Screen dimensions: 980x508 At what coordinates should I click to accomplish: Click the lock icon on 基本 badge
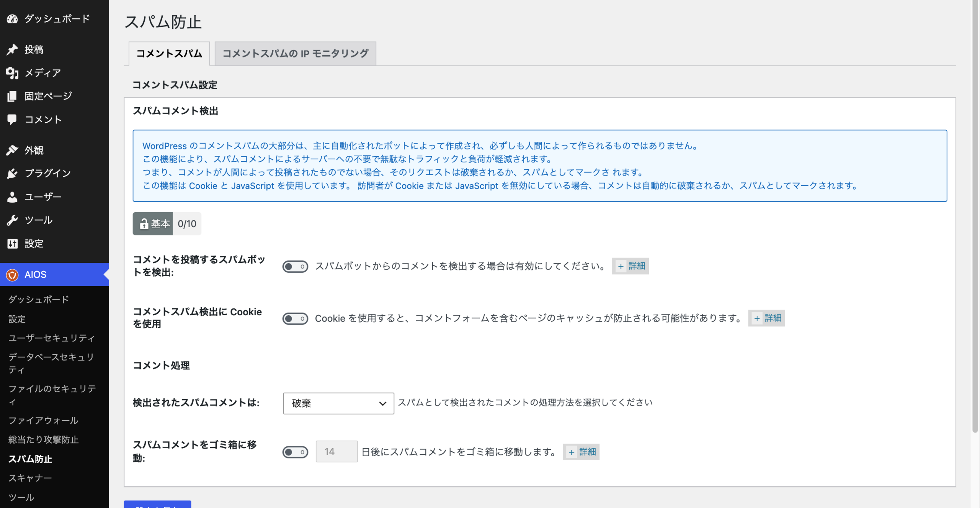click(x=144, y=224)
